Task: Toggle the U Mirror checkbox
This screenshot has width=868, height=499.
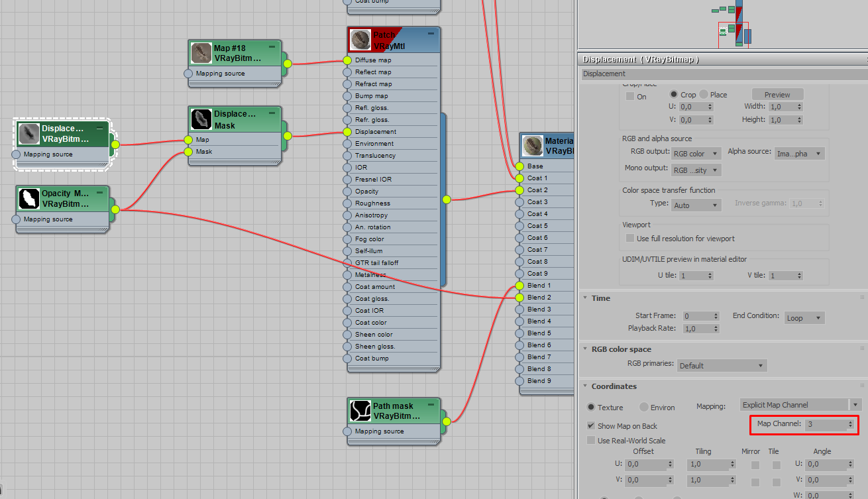Action: [x=755, y=465]
